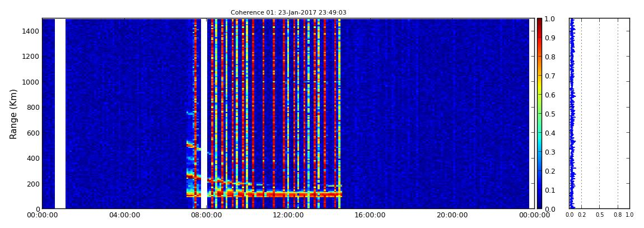
Task: Click the 0.9 label on the colorbar
Action: (x=549, y=38)
